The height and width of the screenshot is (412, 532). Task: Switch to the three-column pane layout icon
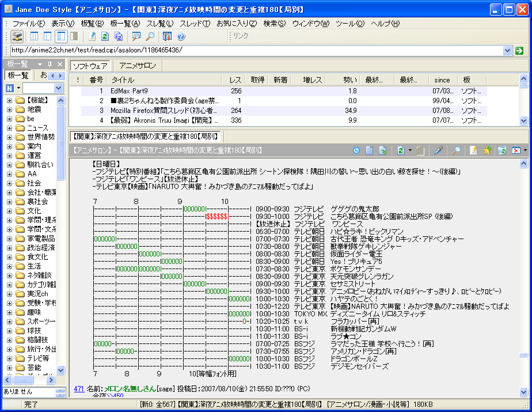(35, 36)
